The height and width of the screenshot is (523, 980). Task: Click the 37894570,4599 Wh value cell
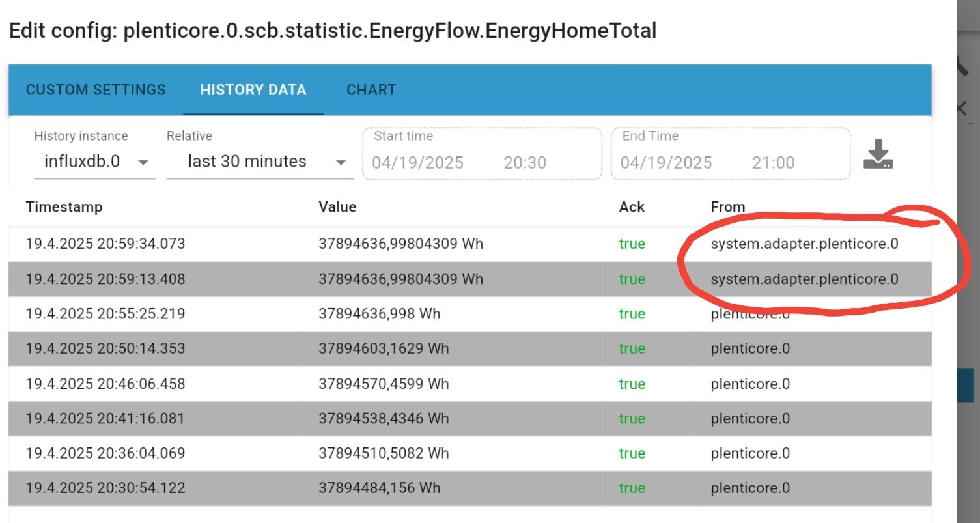(384, 384)
